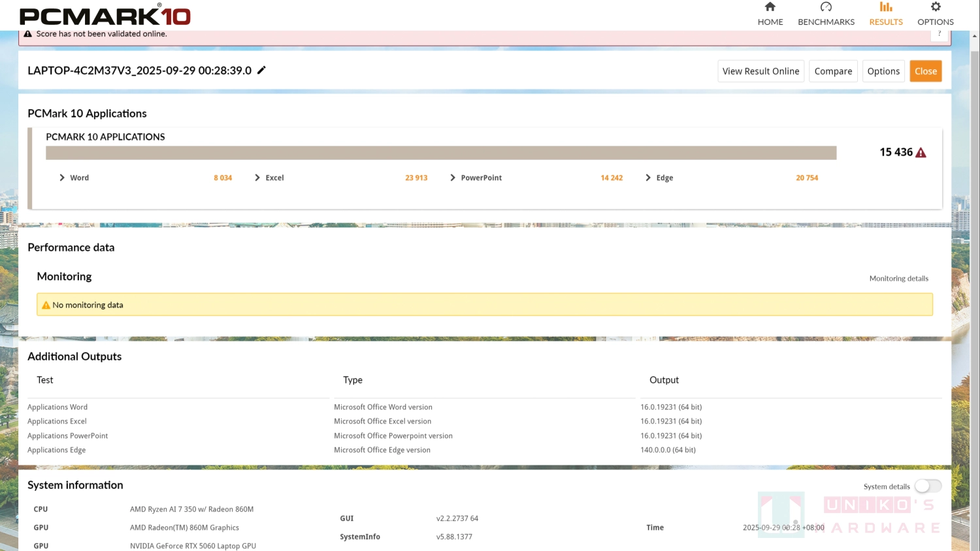Close the result with orange Close button

[x=926, y=71]
